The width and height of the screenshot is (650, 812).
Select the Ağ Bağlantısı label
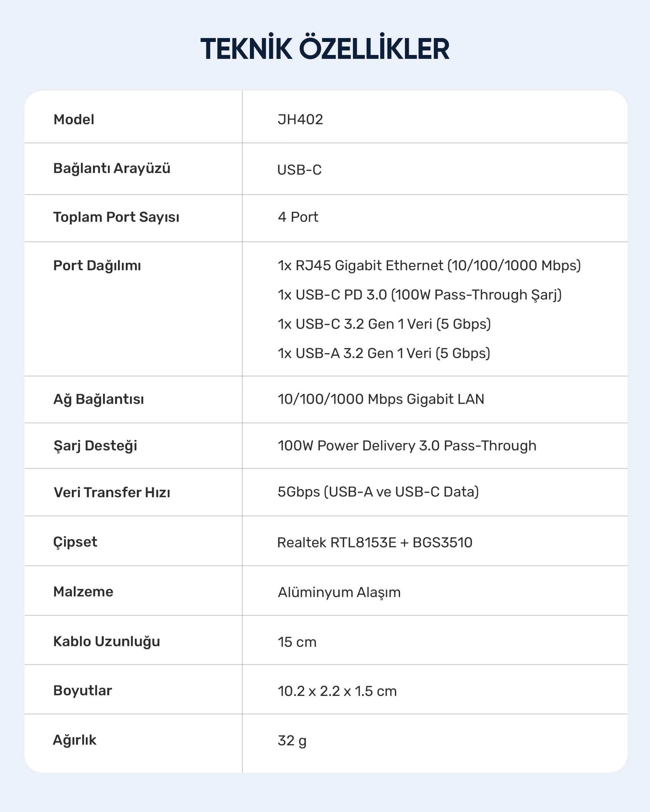[x=98, y=400]
